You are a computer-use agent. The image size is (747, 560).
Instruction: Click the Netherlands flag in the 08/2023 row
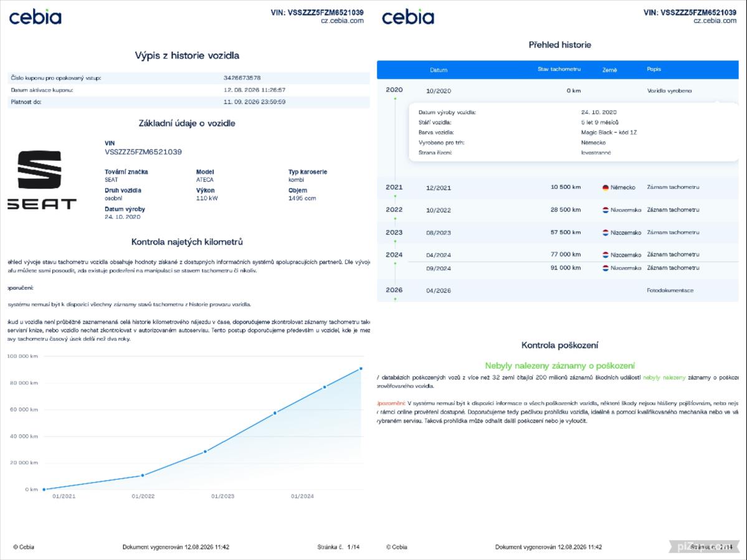606,233
